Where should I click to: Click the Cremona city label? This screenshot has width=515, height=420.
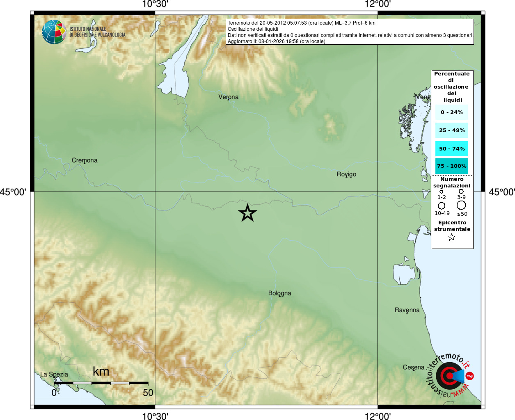(x=85, y=160)
